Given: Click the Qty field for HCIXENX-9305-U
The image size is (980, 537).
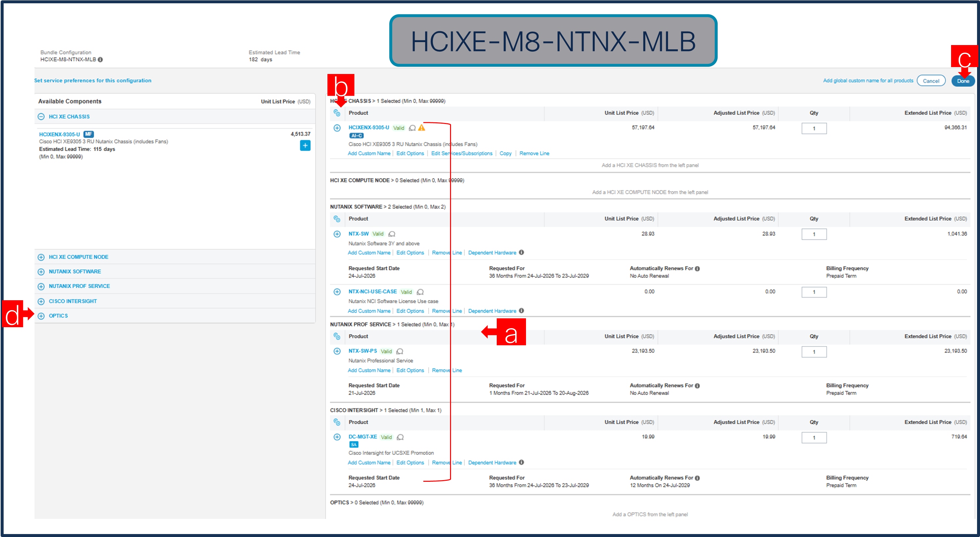Looking at the screenshot, I should coord(814,129).
